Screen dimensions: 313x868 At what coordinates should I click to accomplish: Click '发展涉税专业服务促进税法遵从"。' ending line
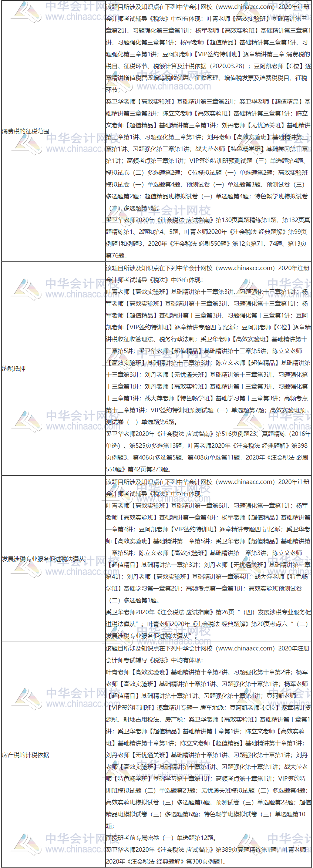152,636
